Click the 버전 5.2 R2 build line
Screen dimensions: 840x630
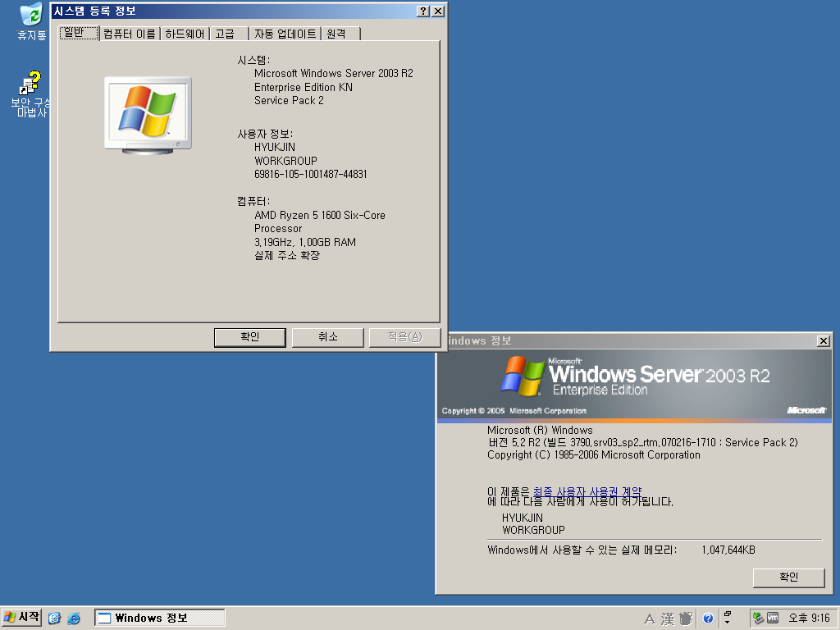click(643, 442)
